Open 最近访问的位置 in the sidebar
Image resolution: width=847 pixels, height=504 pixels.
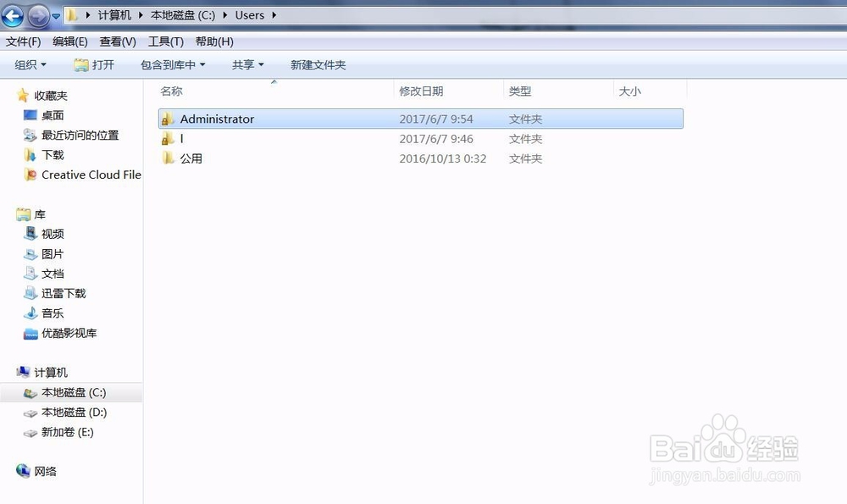coord(71,135)
